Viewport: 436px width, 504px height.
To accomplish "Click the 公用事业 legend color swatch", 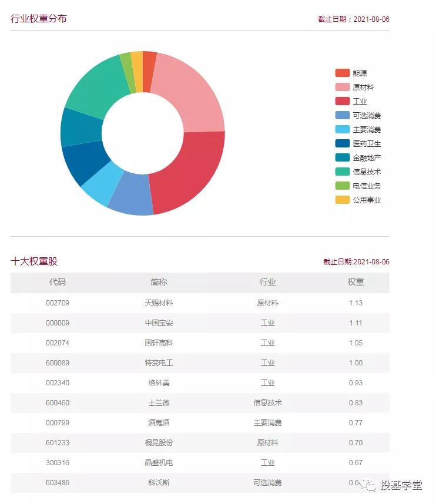I will (x=342, y=200).
